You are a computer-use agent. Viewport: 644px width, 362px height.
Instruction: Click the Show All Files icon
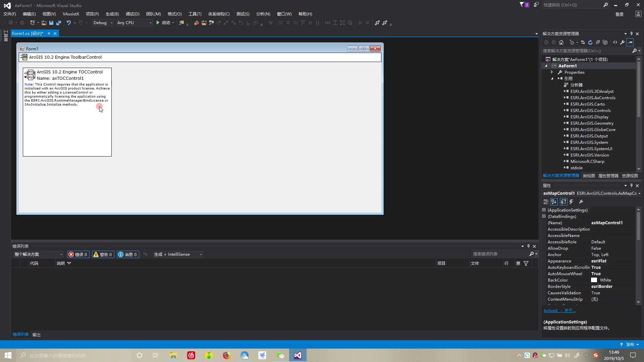pyautogui.click(x=605, y=42)
